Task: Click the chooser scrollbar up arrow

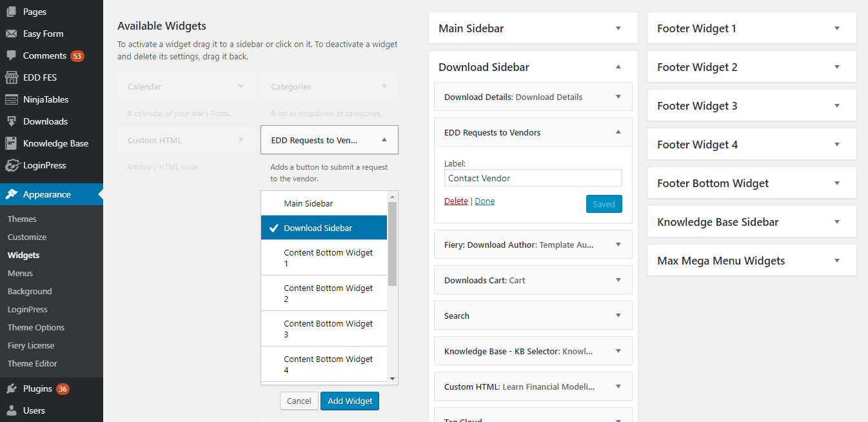Action: coord(392,196)
